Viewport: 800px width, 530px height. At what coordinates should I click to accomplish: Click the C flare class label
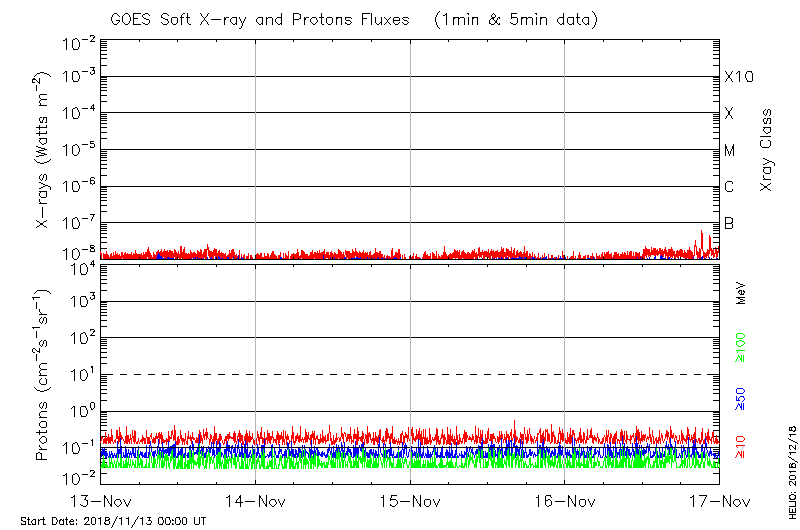pos(730,187)
